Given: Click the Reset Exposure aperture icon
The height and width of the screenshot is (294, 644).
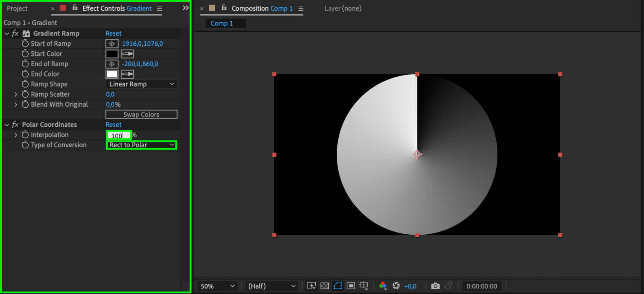Looking at the screenshot, I should pos(396,286).
